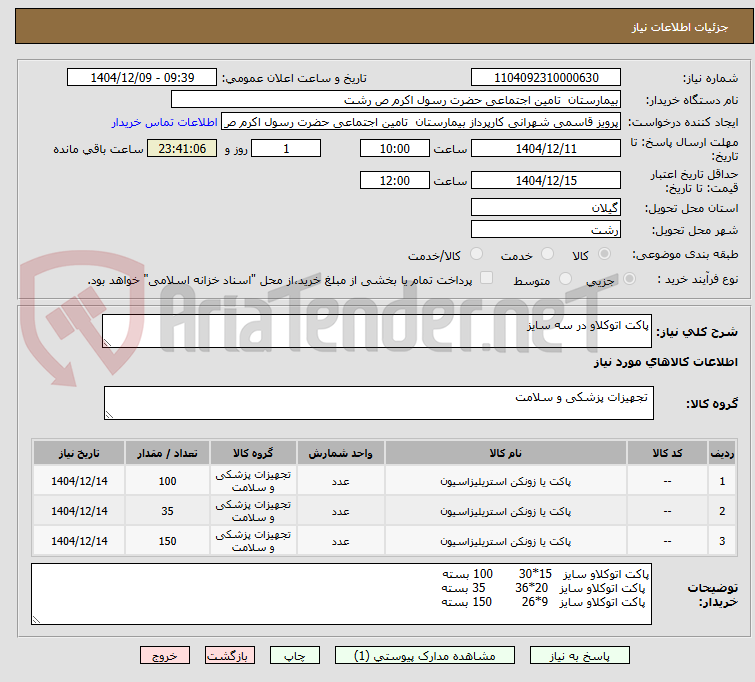755x682 pixels.
Task: Click the resize handle of گروه کالا box
Action: (109, 414)
